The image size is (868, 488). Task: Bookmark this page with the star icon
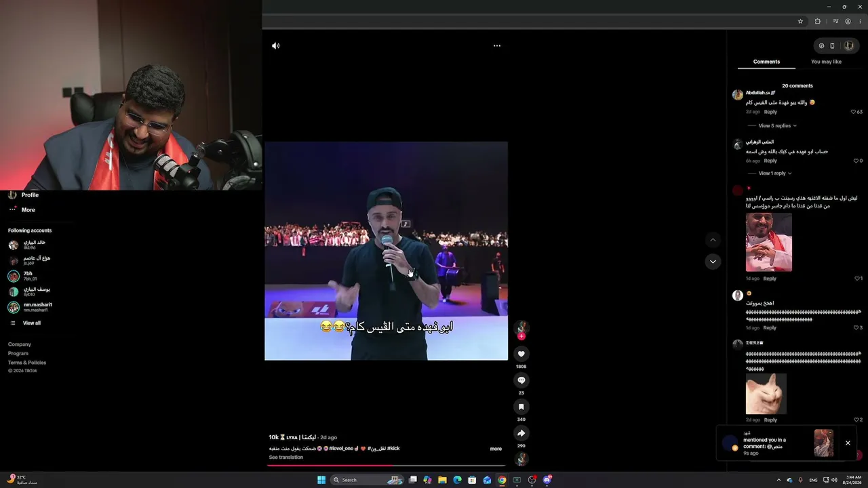click(x=800, y=21)
